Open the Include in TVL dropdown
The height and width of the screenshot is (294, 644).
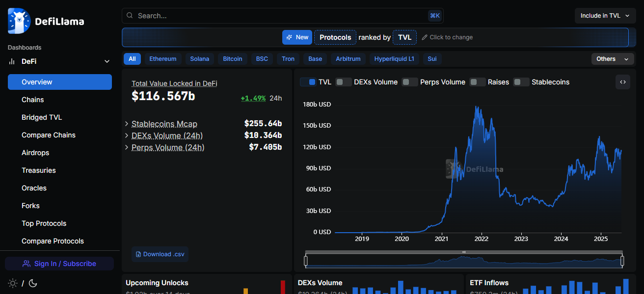pyautogui.click(x=605, y=16)
